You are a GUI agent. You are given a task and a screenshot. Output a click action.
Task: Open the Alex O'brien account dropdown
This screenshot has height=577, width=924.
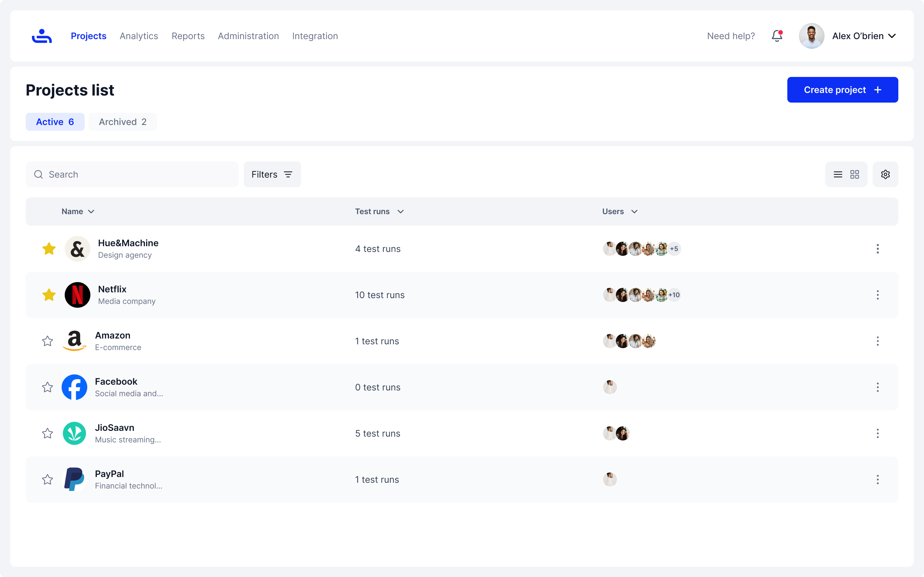(x=892, y=36)
